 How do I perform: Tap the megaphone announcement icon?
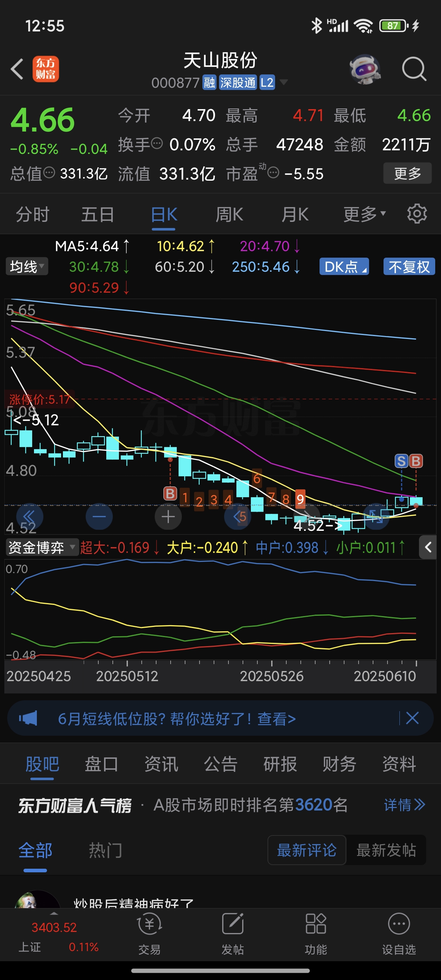(28, 718)
